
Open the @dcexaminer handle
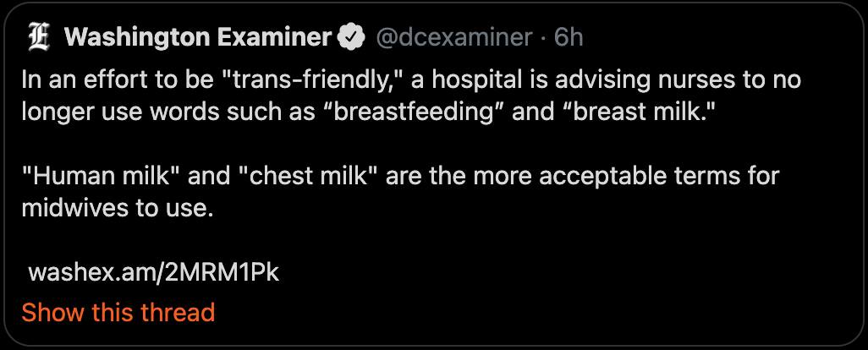pyautogui.click(x=454, y=38)
